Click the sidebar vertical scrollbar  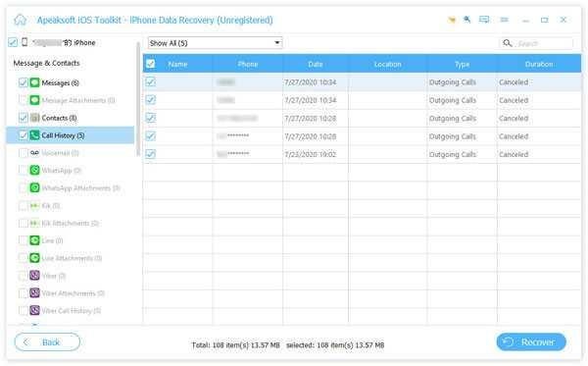tap(138, 98)
